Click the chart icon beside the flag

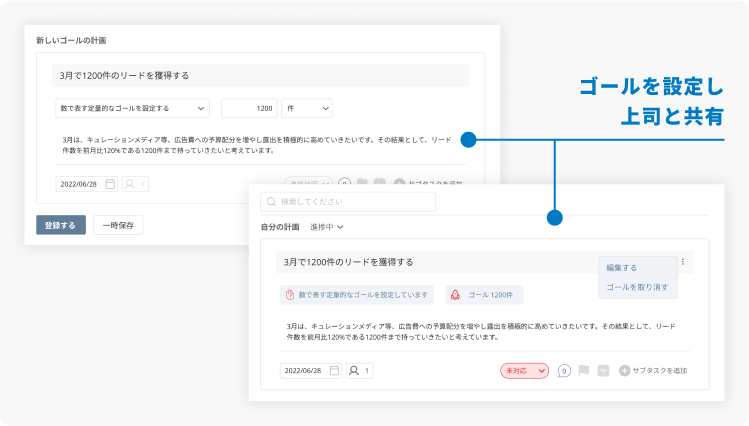[x=603, y=370]
